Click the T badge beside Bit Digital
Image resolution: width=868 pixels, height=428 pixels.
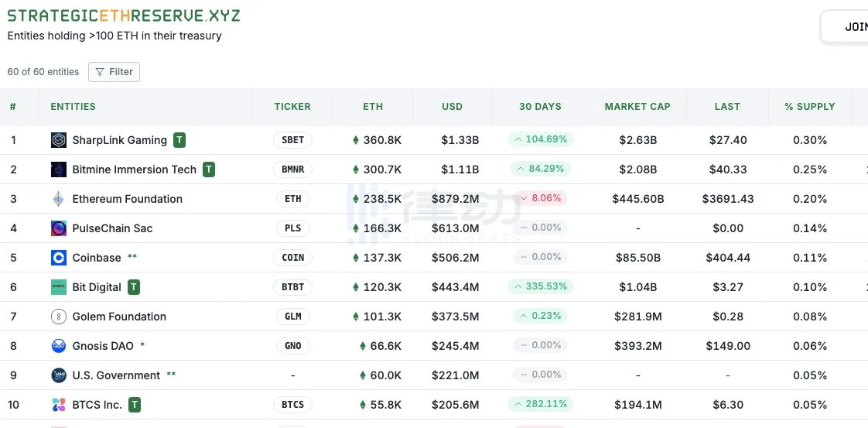134,287
